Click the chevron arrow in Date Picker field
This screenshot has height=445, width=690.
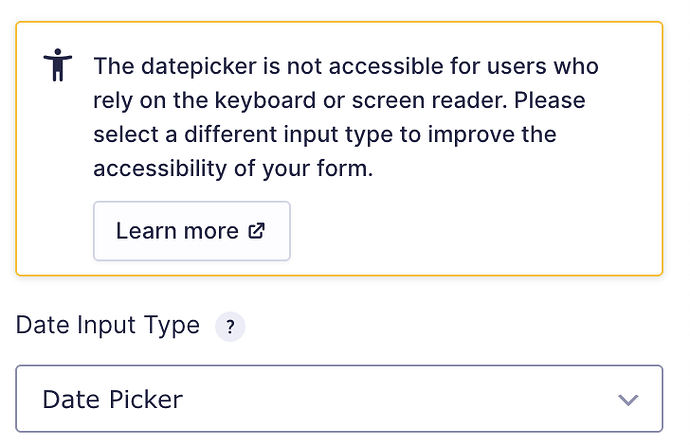628,400
